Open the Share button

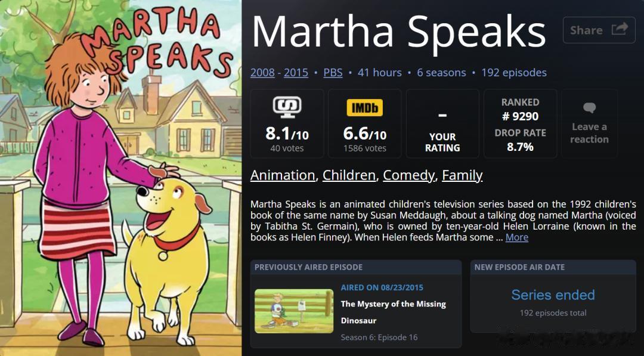coord(598,30)
